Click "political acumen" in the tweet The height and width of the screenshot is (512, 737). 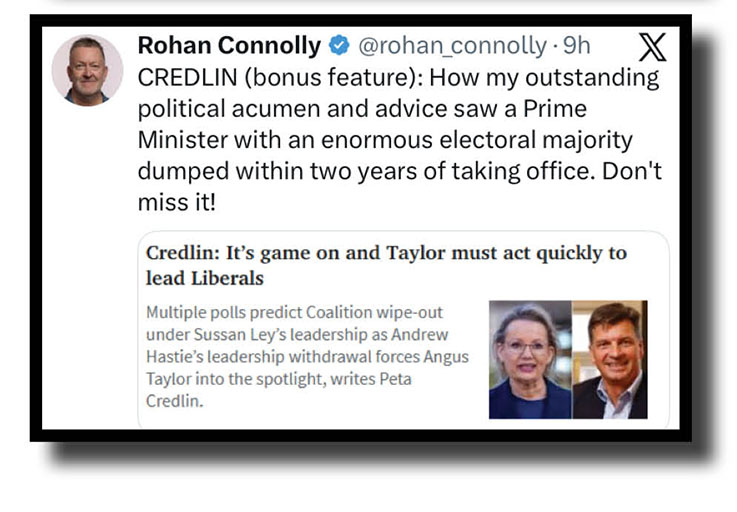(226, 109)
